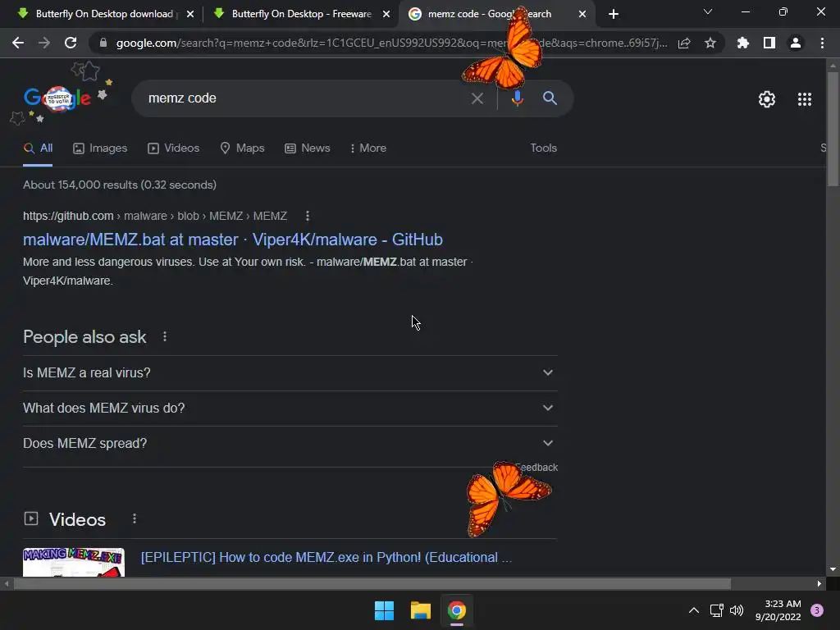Open the malware/MEMZ.bat GitHub result link
The width and height of the screenshot is (840, 630).
[232, 240]
